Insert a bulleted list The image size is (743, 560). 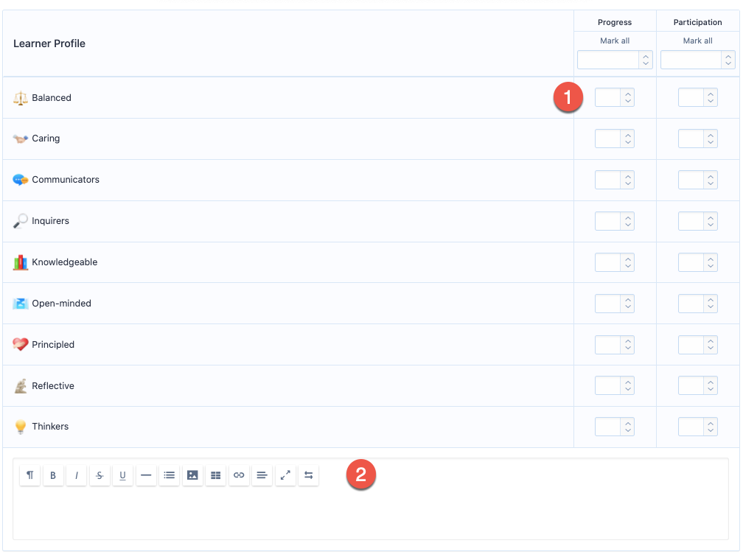pos(169,476)
